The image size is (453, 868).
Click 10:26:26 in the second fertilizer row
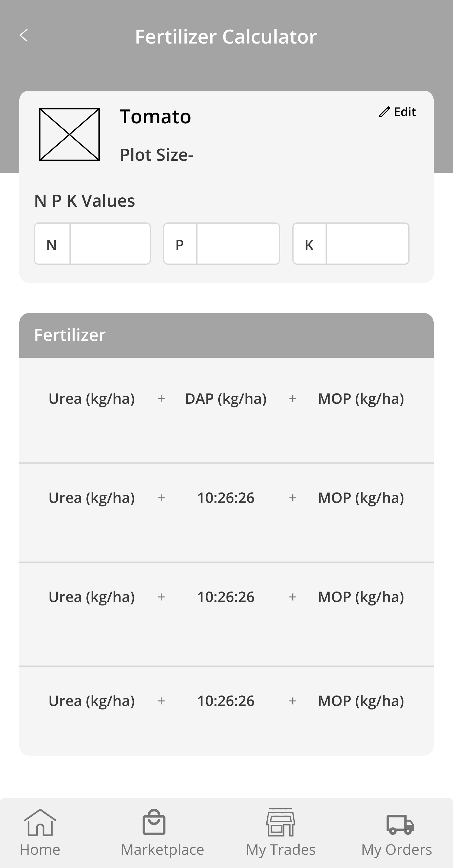click(x=226, y=498)
